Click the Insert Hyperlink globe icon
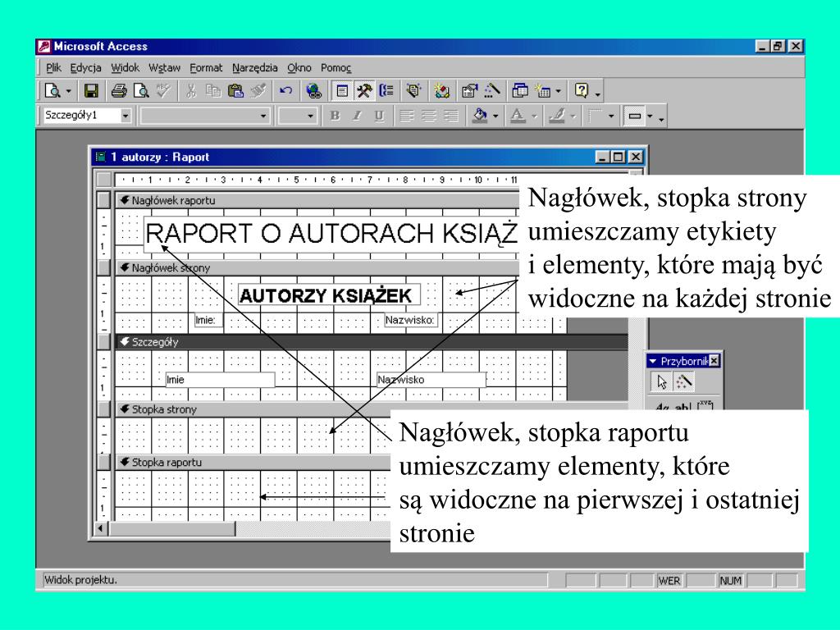840x630 pixels. click(314, 91)
